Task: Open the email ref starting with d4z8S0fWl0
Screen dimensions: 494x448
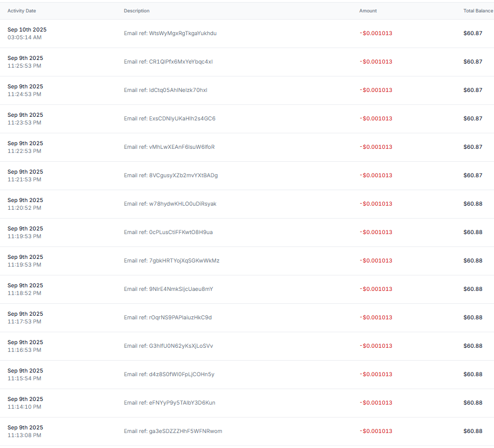Action: click(x=169, y=375)
